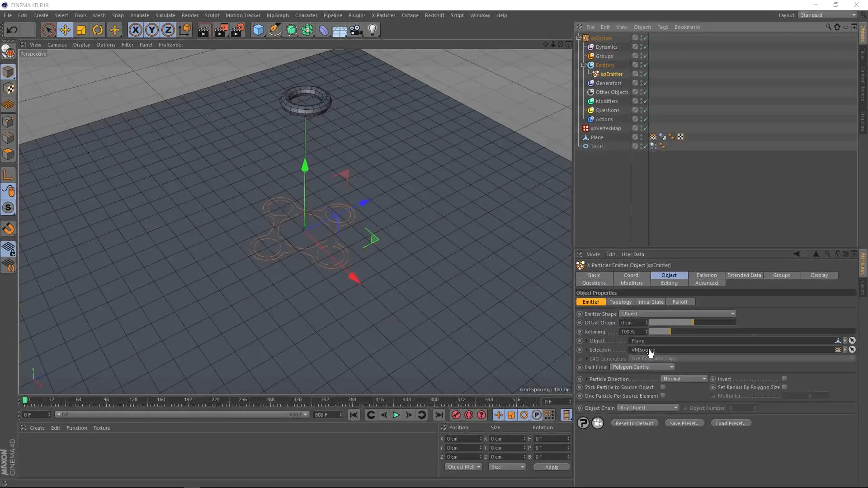Add a Light object
The image size is (868, 488).
click(x=373, y=30)
